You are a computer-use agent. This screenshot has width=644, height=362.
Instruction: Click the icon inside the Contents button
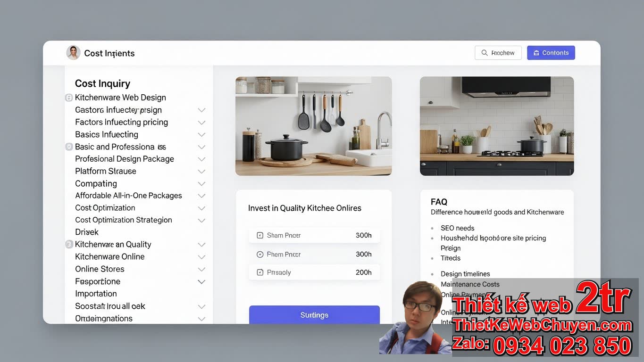(x=536, y=53)
